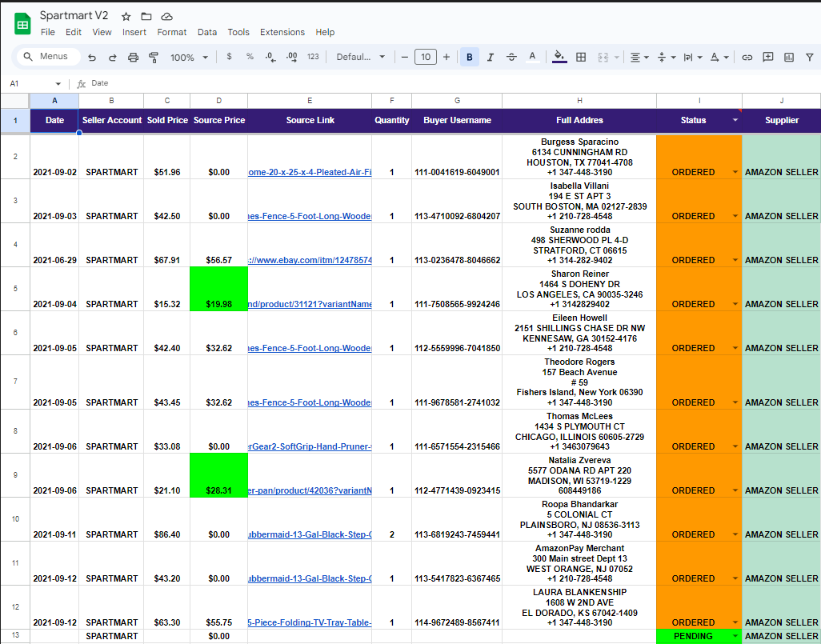This screenshot has height=644, width=821.
Task: Click the Insert chart icon
Action: pyautogui.click(x=789, y=57)
